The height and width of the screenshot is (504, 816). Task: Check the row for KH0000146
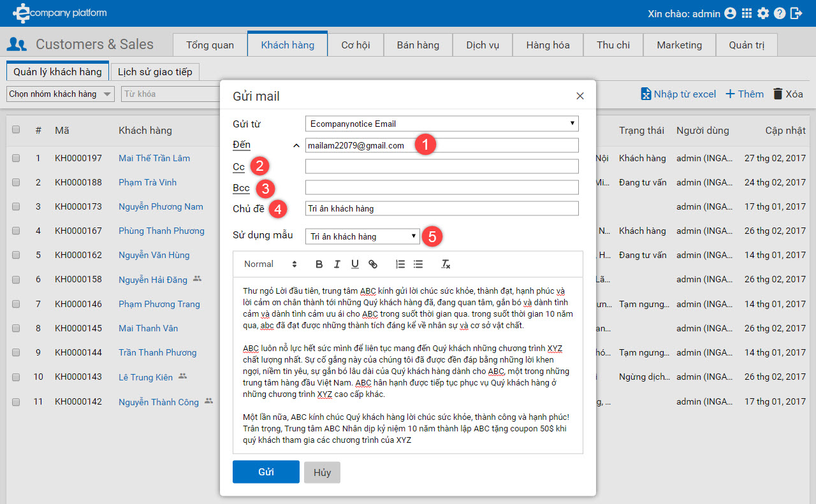pos(16,304)
